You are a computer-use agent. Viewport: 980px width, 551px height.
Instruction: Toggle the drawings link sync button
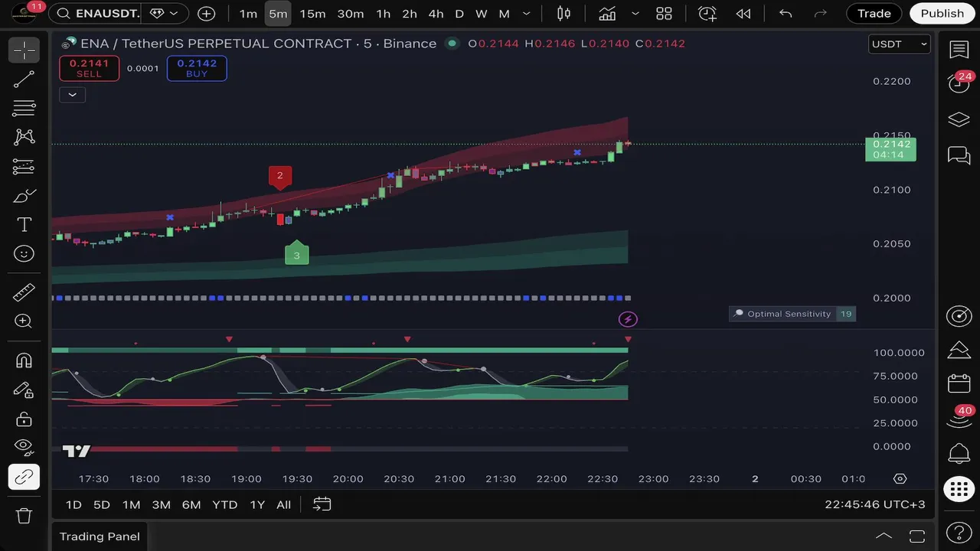(24, 477)
